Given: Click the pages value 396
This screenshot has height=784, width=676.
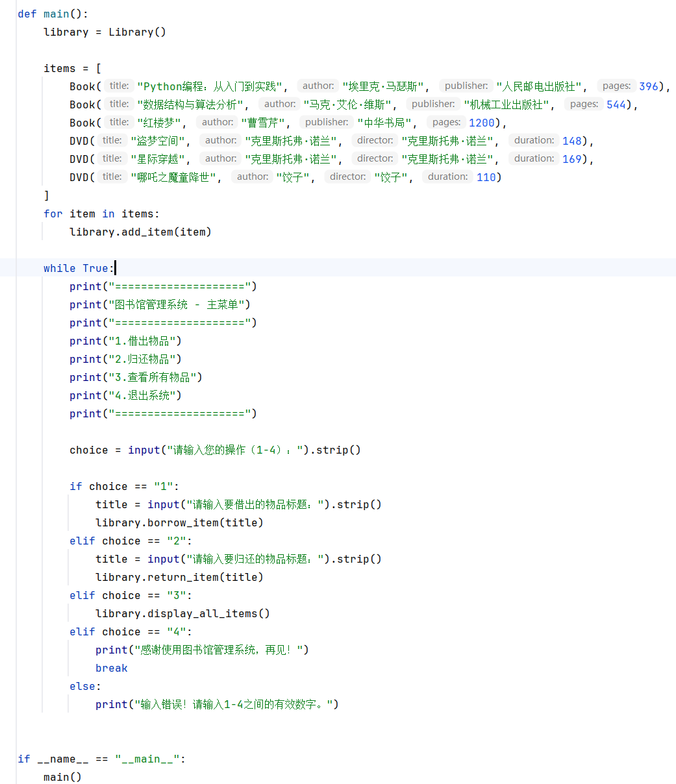Looking at the screenshot, I should tap(649, 86).
